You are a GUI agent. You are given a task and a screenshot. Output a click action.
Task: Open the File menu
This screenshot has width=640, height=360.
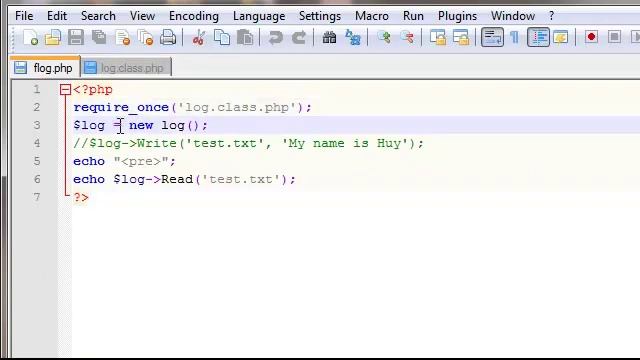(24, 16)
